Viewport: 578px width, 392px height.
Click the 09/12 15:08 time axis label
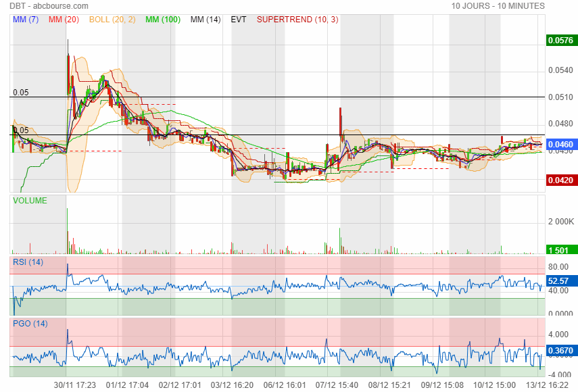point(442,385)
